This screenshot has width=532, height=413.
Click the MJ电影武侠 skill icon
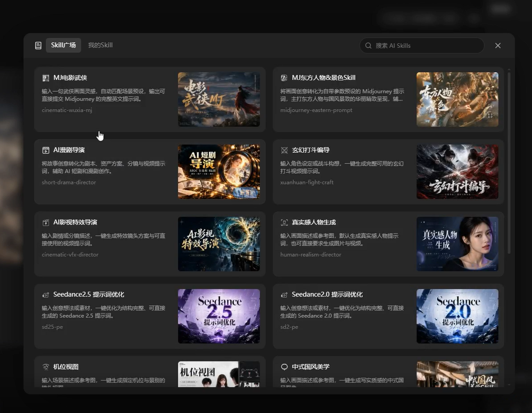[x=46, y=78]
